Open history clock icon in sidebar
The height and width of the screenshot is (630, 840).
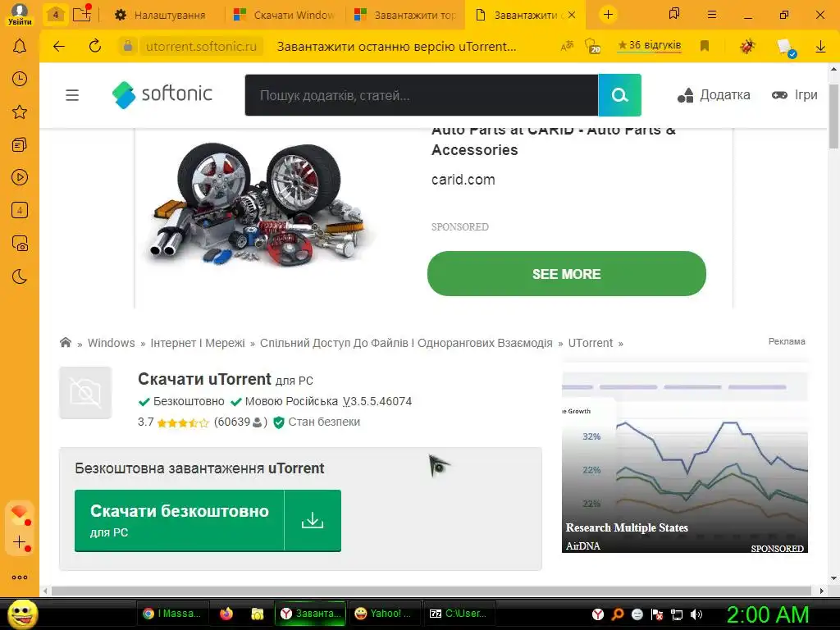coord(20,80)
